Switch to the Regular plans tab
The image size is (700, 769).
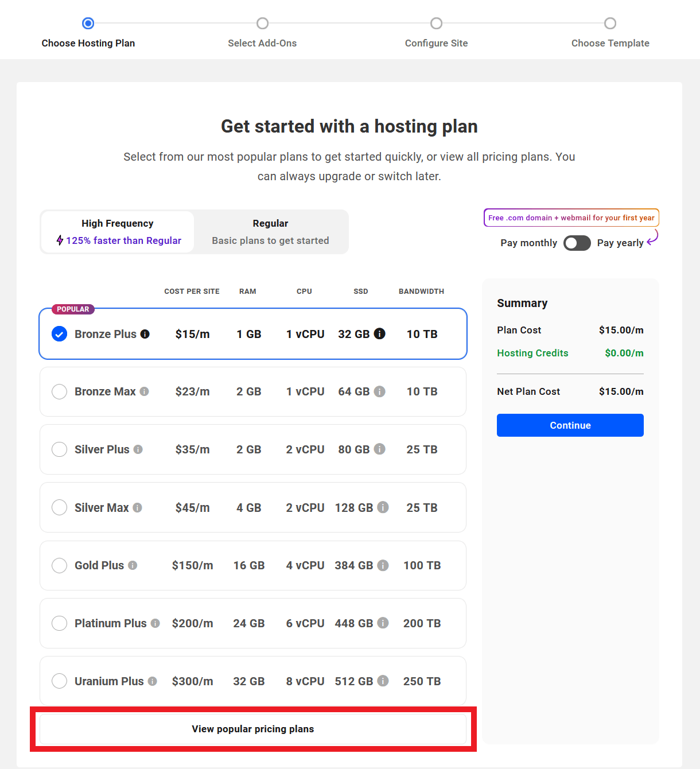tap(270, 232)
